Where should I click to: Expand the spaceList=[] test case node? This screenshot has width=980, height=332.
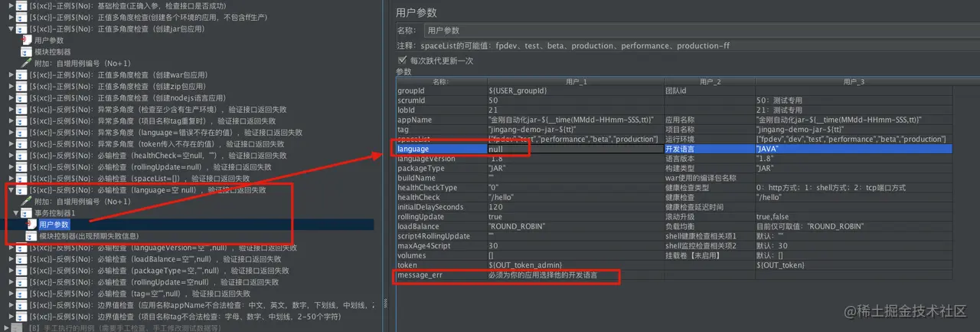click(11, 178)
